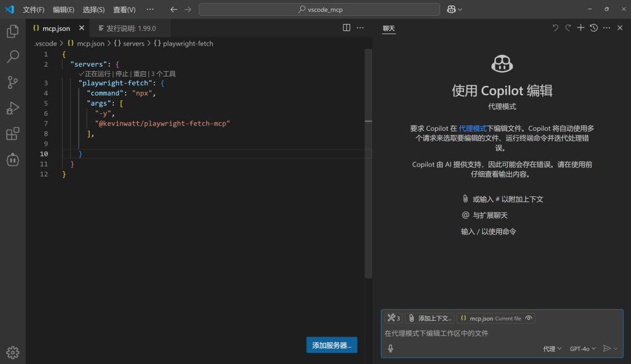The height and width of the screenshot is (364, 631).
Task: Click the "servers" key on line 2
Action: pyautogui.click(x=89, y=64)
